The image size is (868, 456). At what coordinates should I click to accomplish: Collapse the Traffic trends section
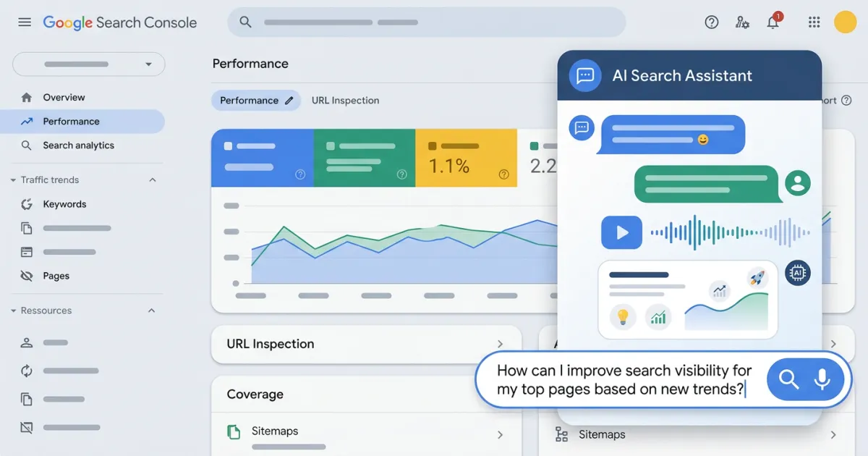pos(152,180)
